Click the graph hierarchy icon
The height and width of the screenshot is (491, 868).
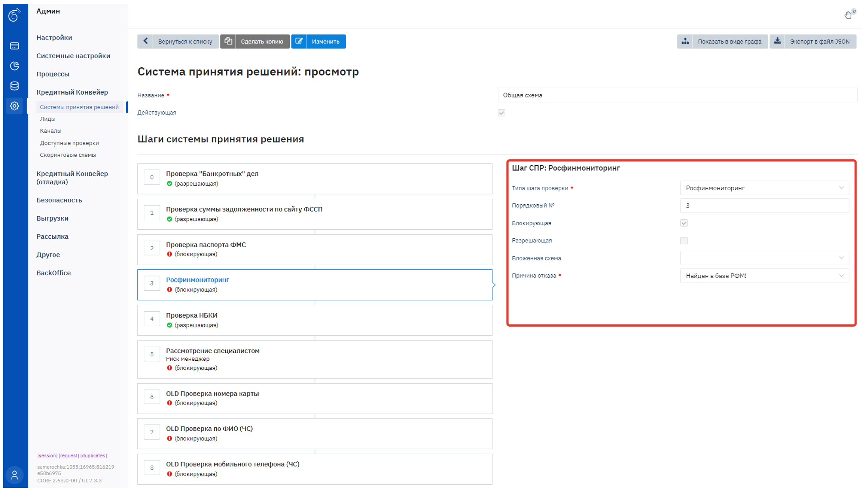point(685,41)
